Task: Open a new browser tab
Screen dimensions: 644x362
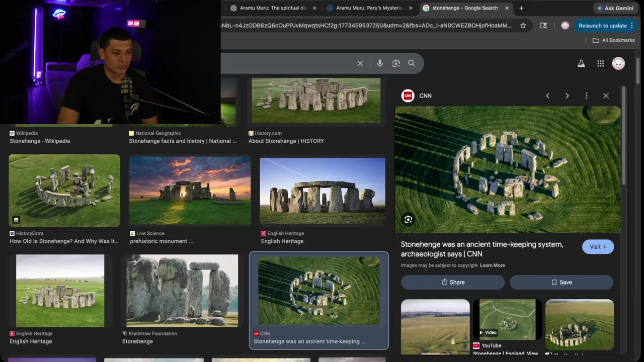Action: [x=521, y=8]
